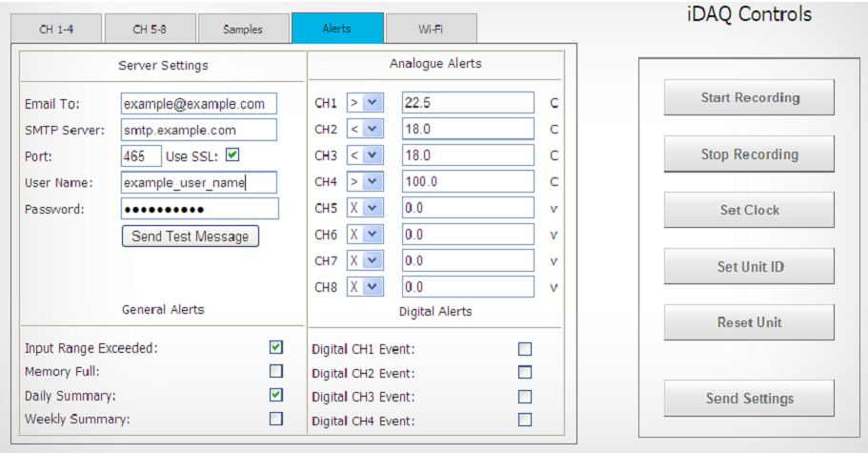Click the CH6 threshold value field
The height and width of the screenshot is (453, 868).
click(469, 235)
